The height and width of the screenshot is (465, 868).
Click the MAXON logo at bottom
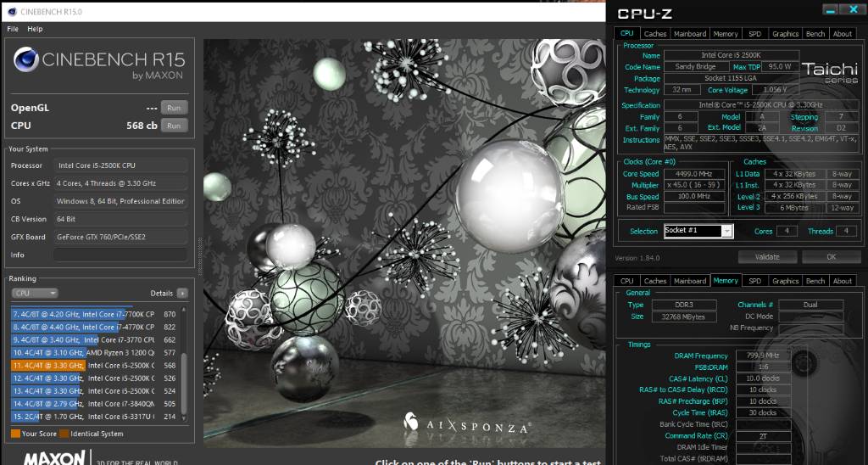[x=54, y=458]
